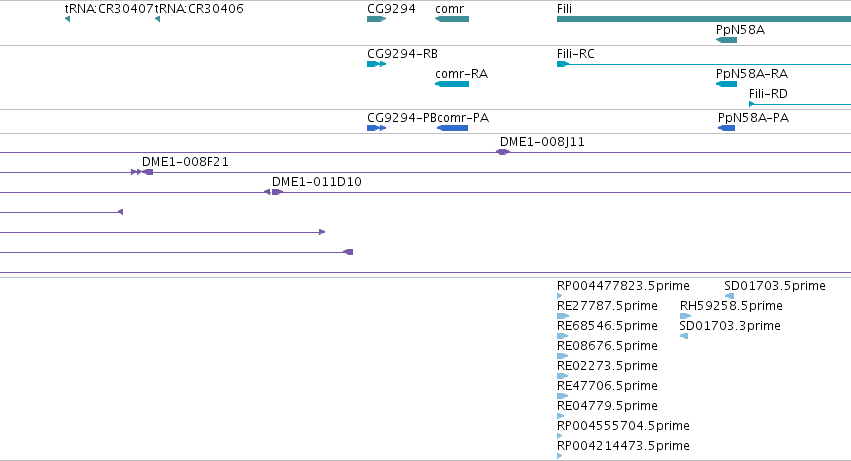
Task: Click the Fili-RD label
Action: point(768,94)
